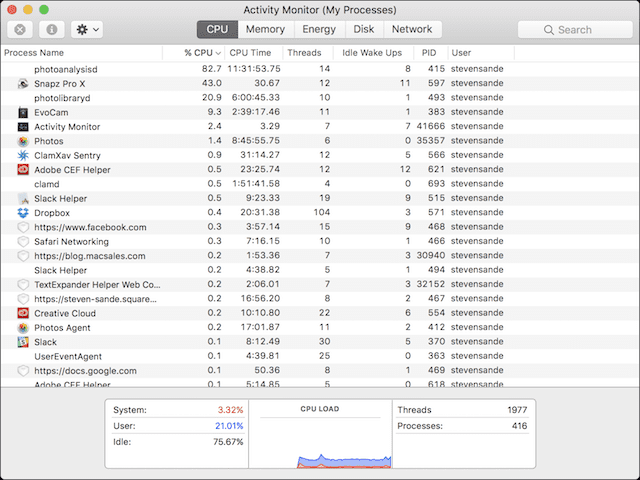Click the Snapz Pro X app icon
Screen dimensions: 640x480
tap(23, 84)
